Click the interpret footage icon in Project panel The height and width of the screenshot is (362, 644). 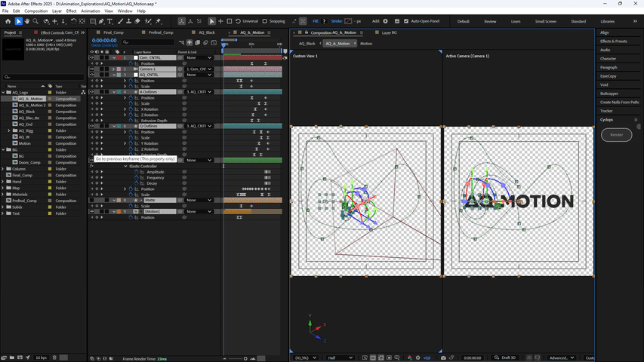[x=4, y=358]
